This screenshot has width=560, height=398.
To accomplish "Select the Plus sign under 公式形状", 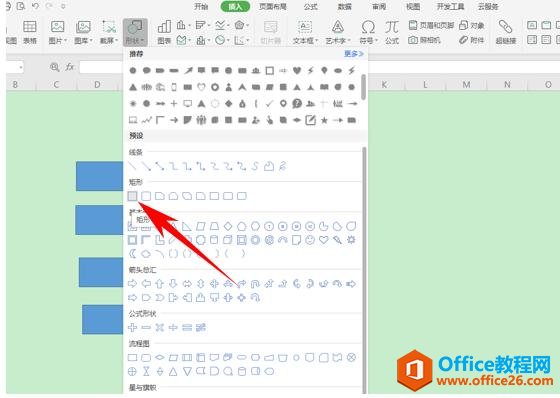I will tap(132, 327).
